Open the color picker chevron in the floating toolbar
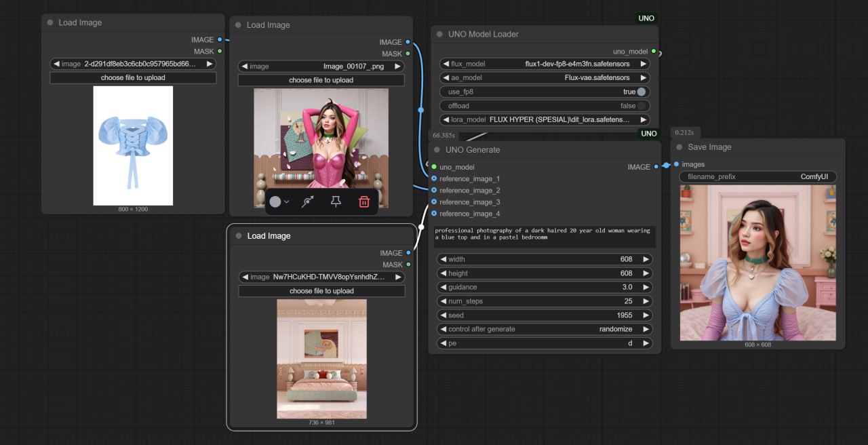Viewport: 868px width, 445px height. click(287, 201)
